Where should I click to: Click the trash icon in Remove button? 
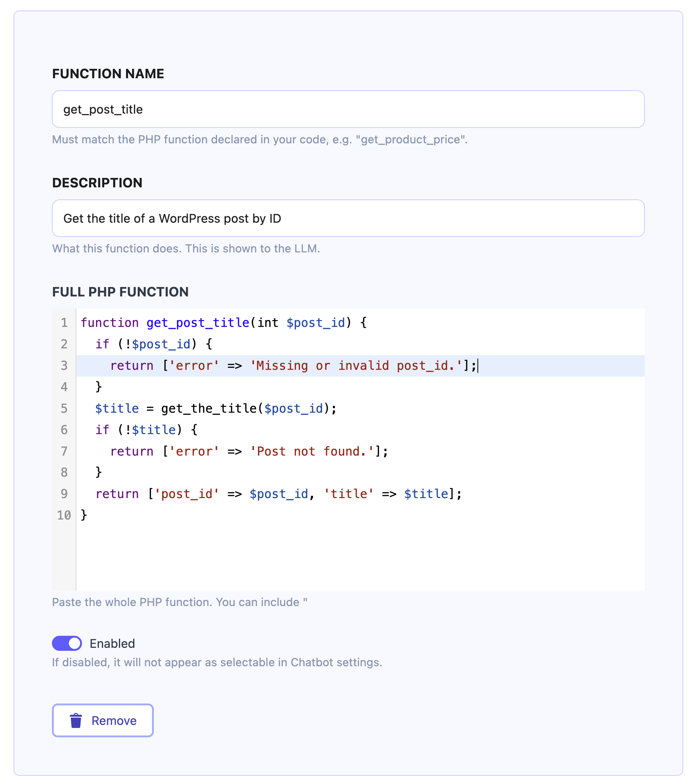click(x=76, y=720)
